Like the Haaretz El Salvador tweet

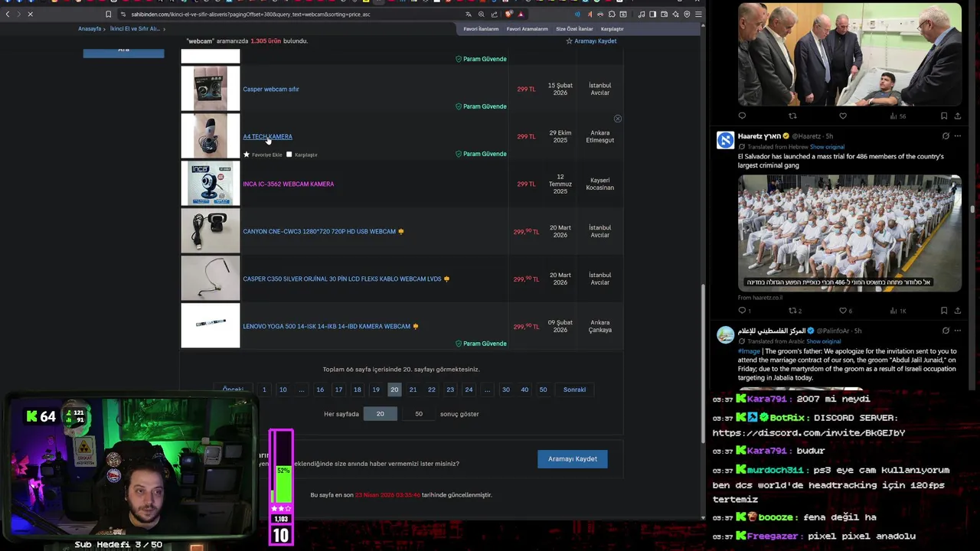coord(843,311)
